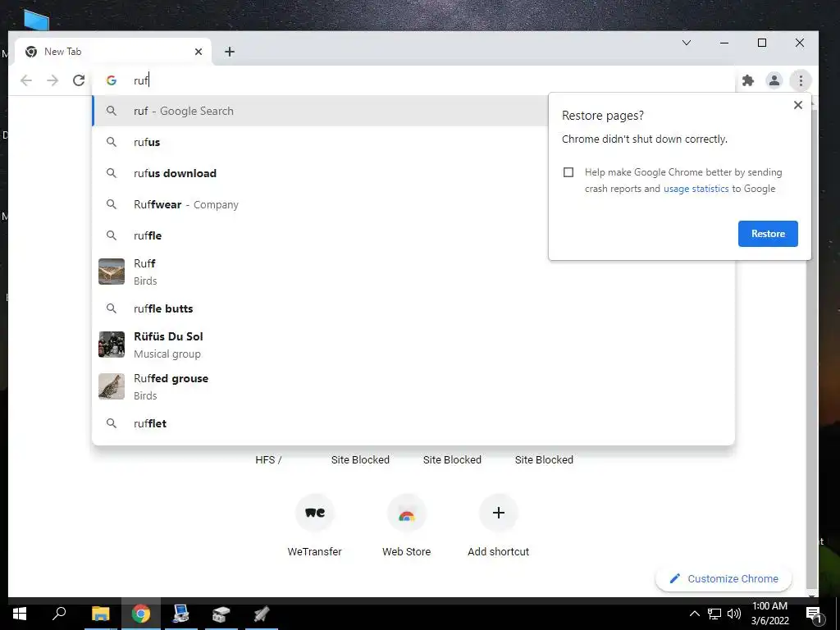This screenshot has width=840, height=630.
Task: Open Windows taskbar search
Action: pos(59,614)
